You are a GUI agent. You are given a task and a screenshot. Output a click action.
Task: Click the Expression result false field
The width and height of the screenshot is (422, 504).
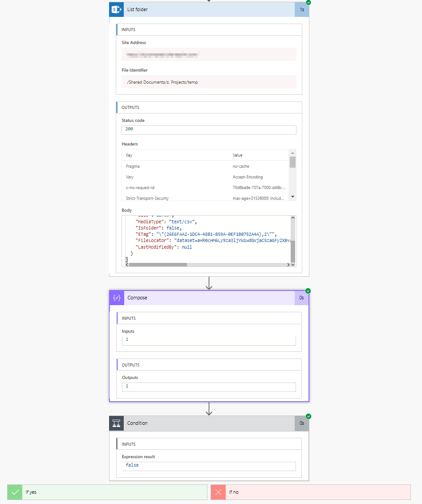[x=209, y=466]
